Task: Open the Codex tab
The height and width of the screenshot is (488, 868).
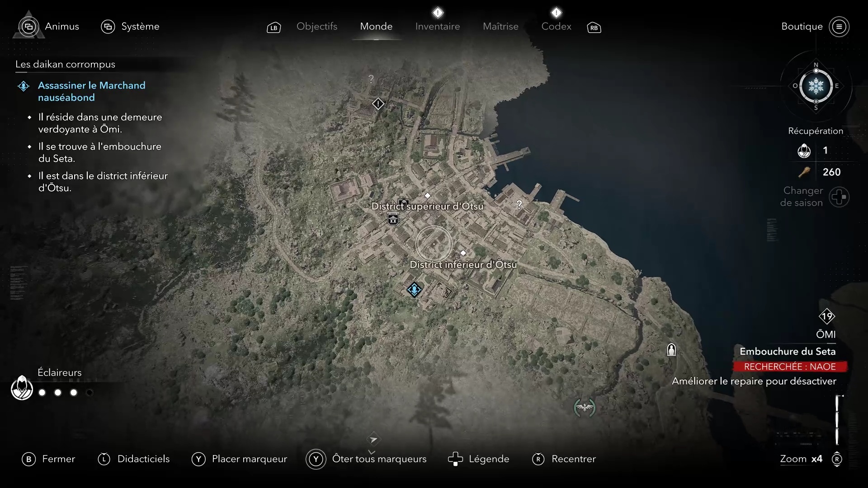Action: pos(556,27)
